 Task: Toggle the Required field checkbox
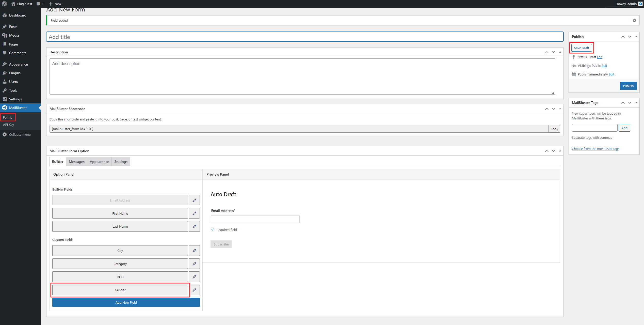(x=213, y=230)
